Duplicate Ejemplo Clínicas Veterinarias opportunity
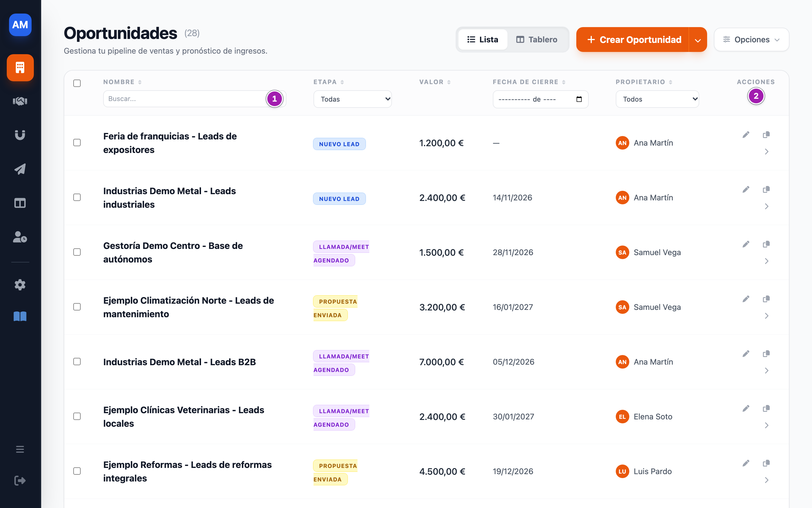Screen dimensions: 812x508 click(766, 409)
